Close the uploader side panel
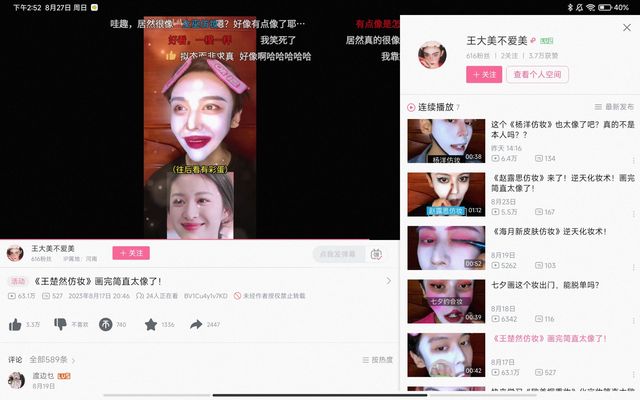Viewport: 640px width, 400px height. [627, 27]
